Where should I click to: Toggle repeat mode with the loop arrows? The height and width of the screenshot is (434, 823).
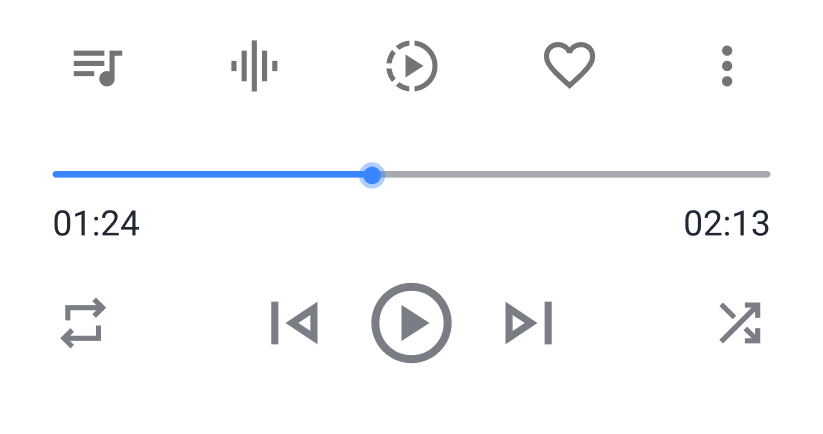click(x=83, y=323)
